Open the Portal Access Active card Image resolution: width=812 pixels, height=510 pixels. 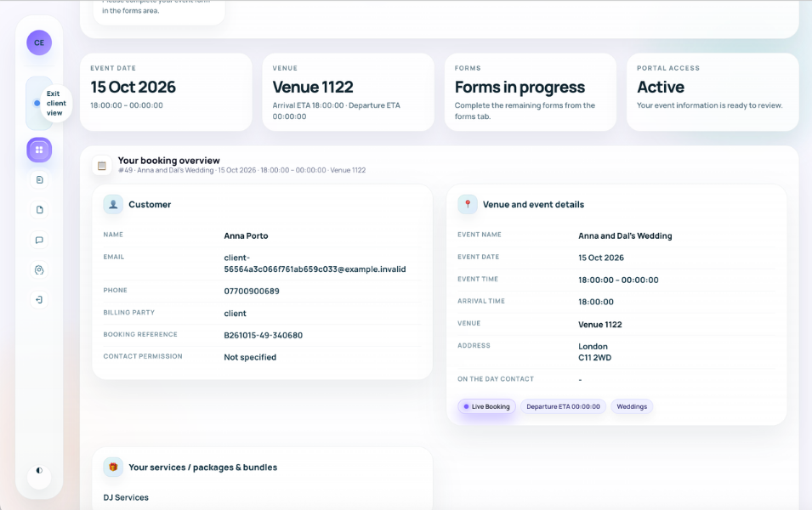click(x=713, y=92)
